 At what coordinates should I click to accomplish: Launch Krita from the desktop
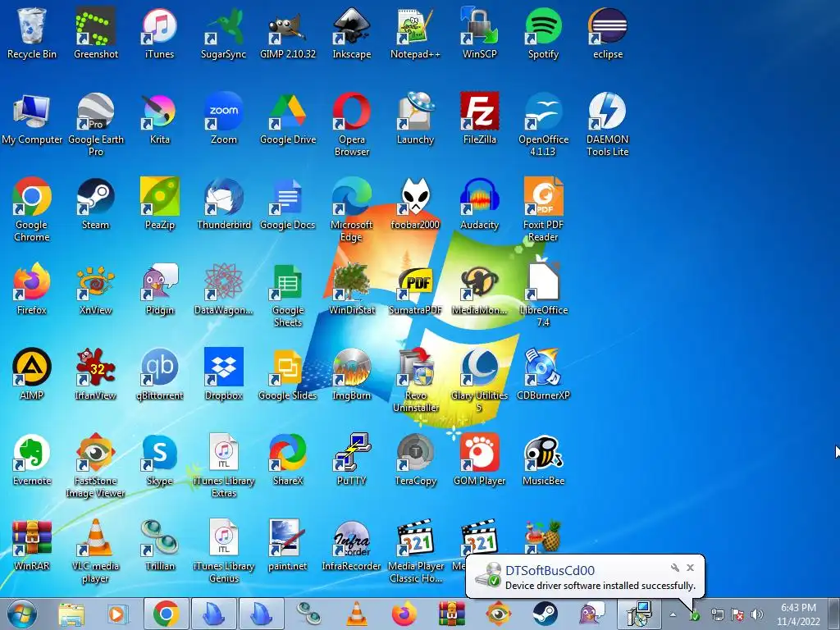click(x=160, y=119)
